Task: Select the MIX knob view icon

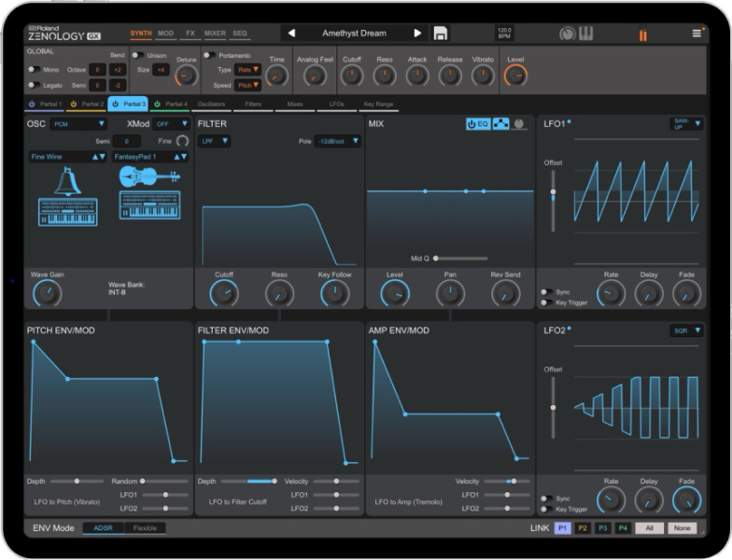Action: pos(519,123)
